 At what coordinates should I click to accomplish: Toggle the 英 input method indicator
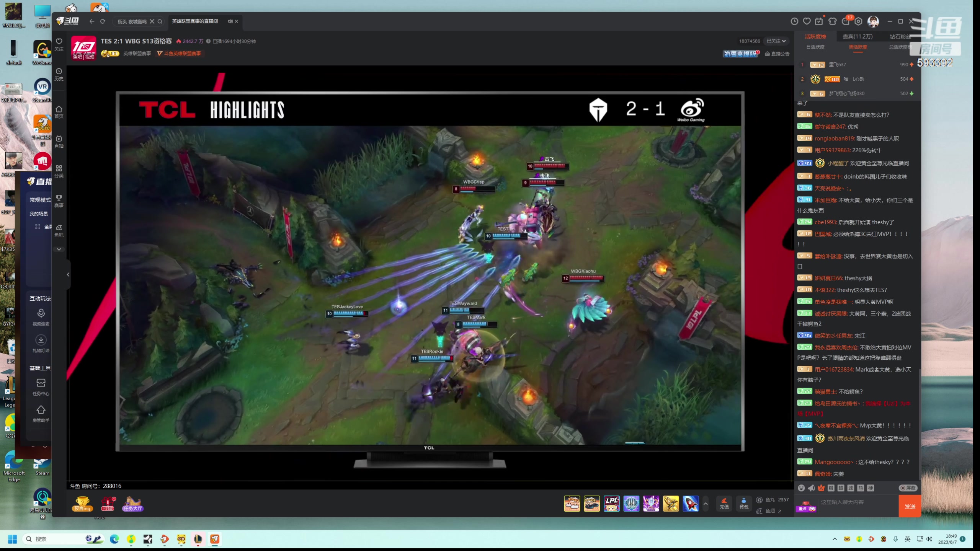(908, 539)
